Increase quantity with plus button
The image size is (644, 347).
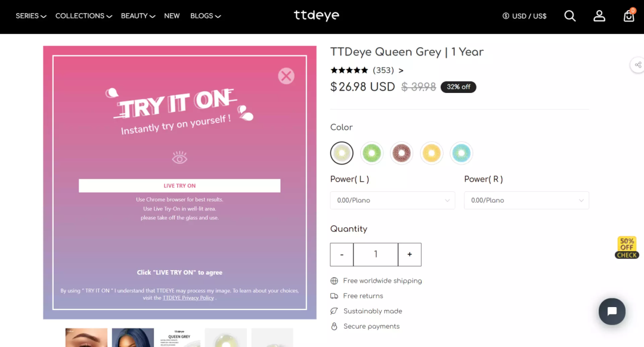pos(410,255)
